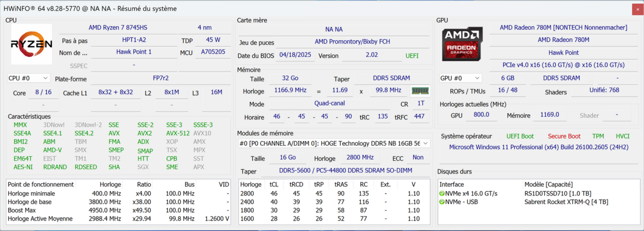Click the AMD Radeon Graphics logo

(x=462, y=44)
